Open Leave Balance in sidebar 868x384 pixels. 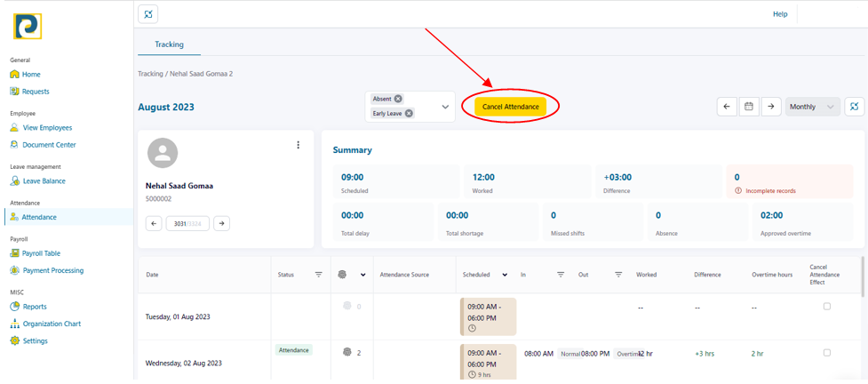pyautogui.click(x=44, y=181)
